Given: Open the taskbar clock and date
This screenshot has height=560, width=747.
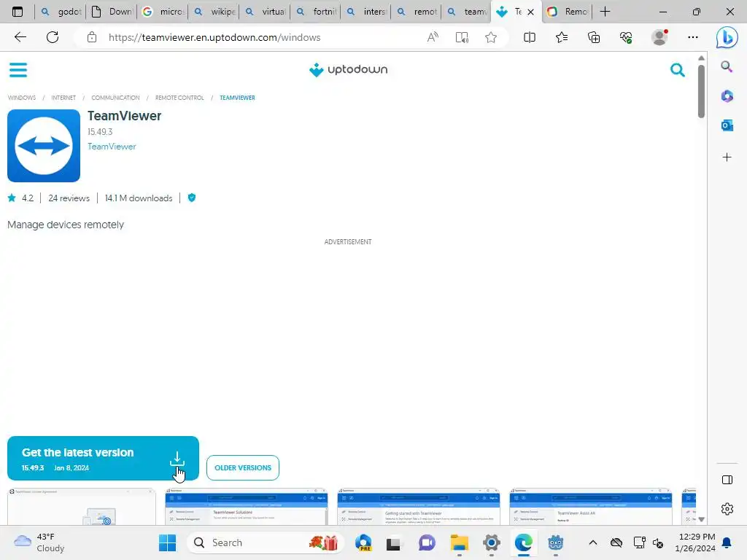Looking at the screenshot, I should [695, 542].
